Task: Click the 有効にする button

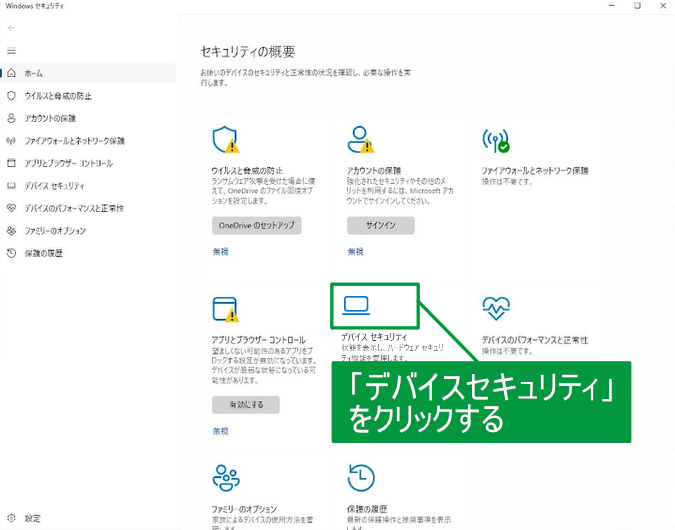Action: 245,405
